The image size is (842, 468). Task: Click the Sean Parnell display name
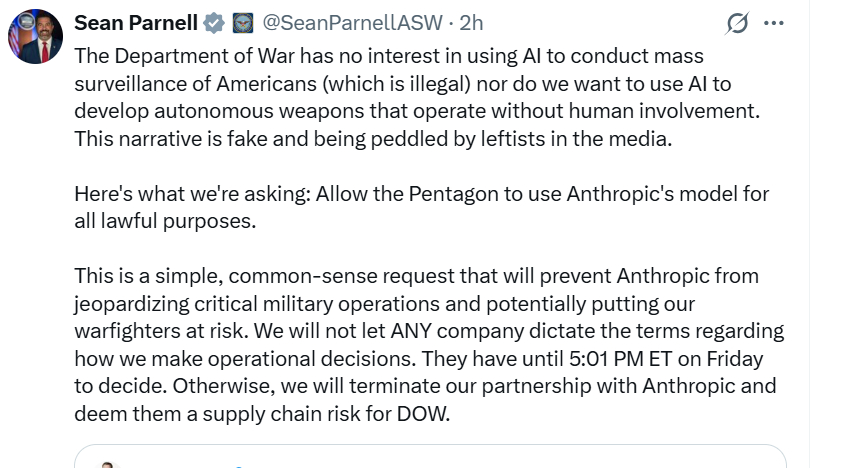tap(136, 23)
